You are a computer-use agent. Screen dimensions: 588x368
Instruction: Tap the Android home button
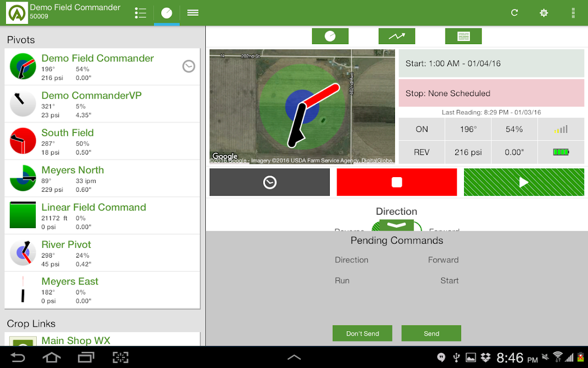point(51,357)
